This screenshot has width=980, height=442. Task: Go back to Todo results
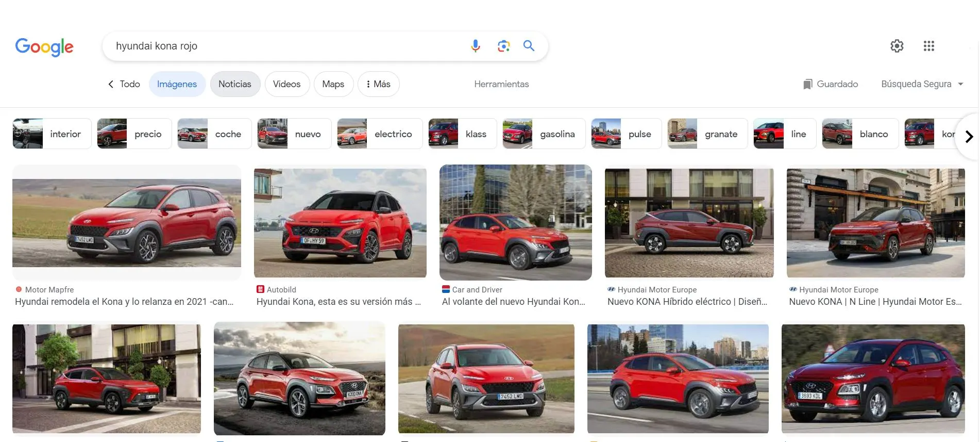pyautogui.click(x=124, y=84)
